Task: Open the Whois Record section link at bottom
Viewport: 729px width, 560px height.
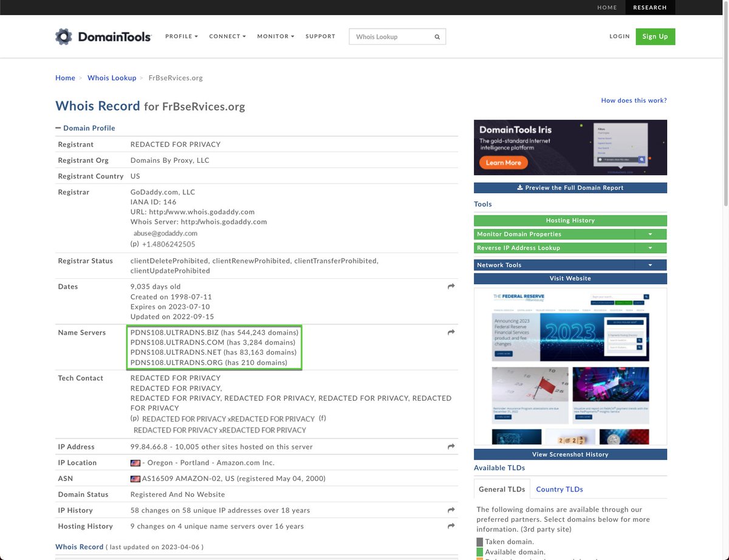Action: click(x=80, y=547)
